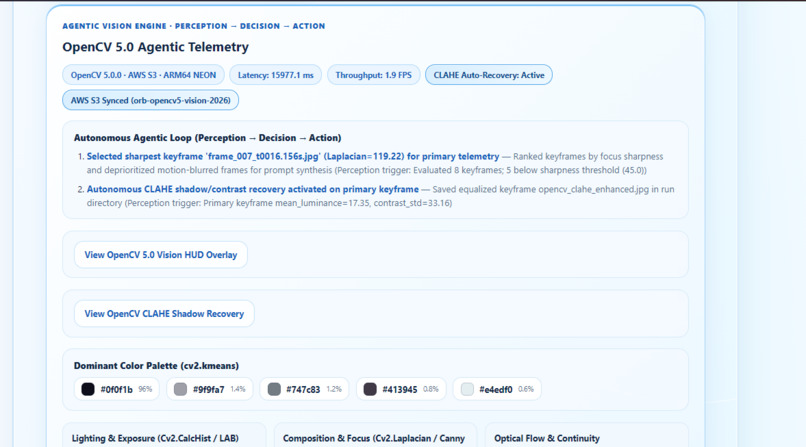Click the OpenCV 5.0.0 AWS S3 ARM64 NEON badge
Screen dimensions: 806x447
pos(143,75)
